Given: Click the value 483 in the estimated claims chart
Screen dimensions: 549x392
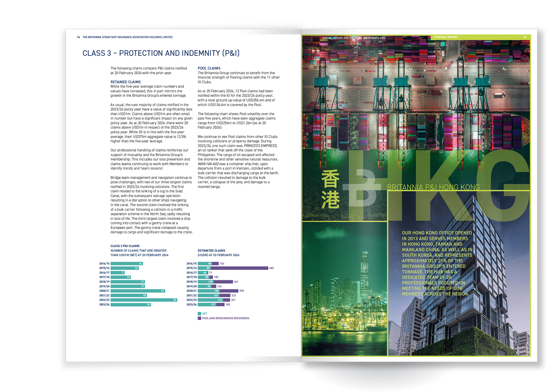Looking at the screenshot, I should 271,268.
